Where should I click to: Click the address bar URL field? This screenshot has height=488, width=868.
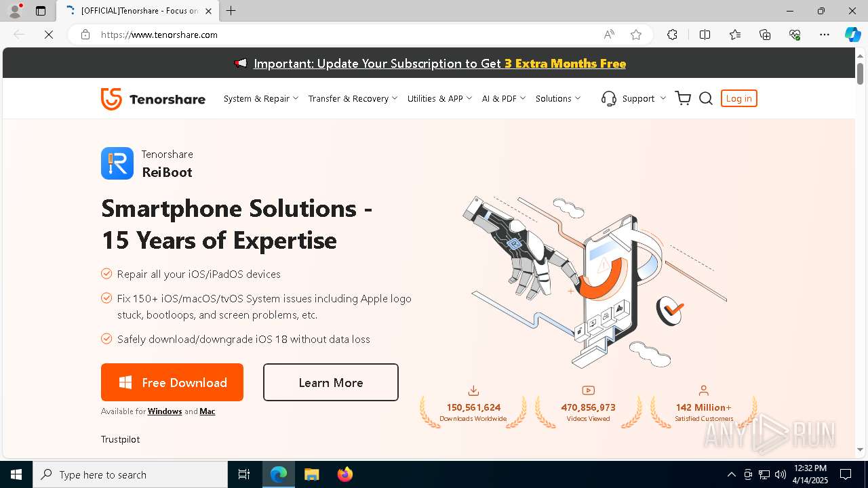(x=346, y=35)
